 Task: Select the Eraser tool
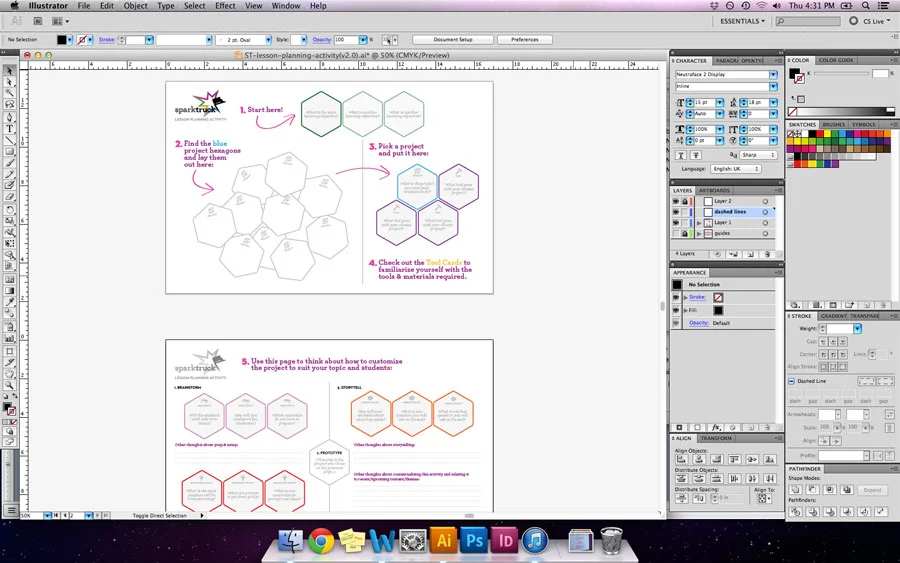9,197
